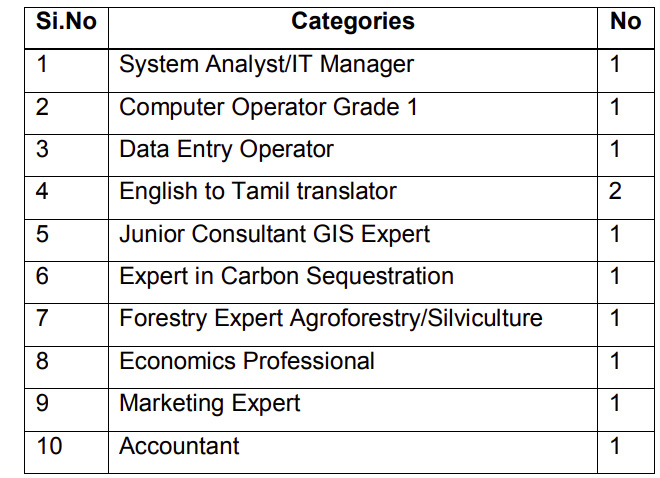Click the Si.No column header
Screen dimensions: 660x478
click(x=66, y=21)
